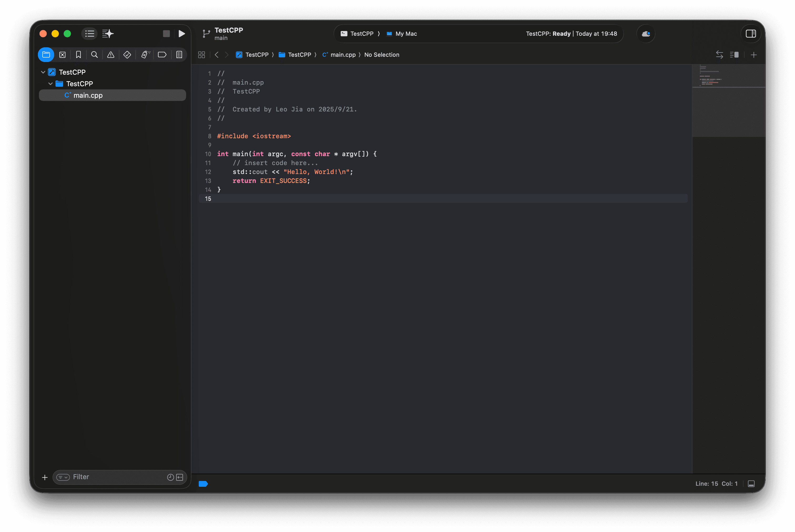Collapse the TestCPP folder group
The image size is (795, 532).
[50, 84]
